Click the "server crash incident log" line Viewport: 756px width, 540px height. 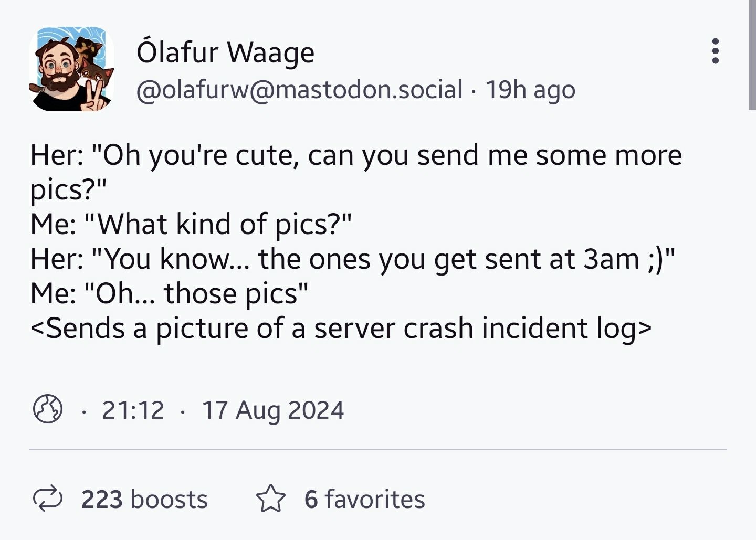(341, 328)
